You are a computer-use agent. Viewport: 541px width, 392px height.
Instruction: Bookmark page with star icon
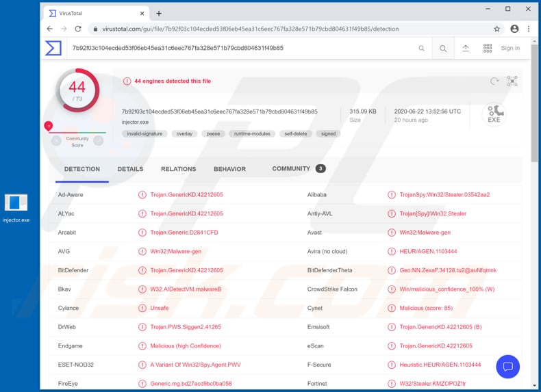497,29
